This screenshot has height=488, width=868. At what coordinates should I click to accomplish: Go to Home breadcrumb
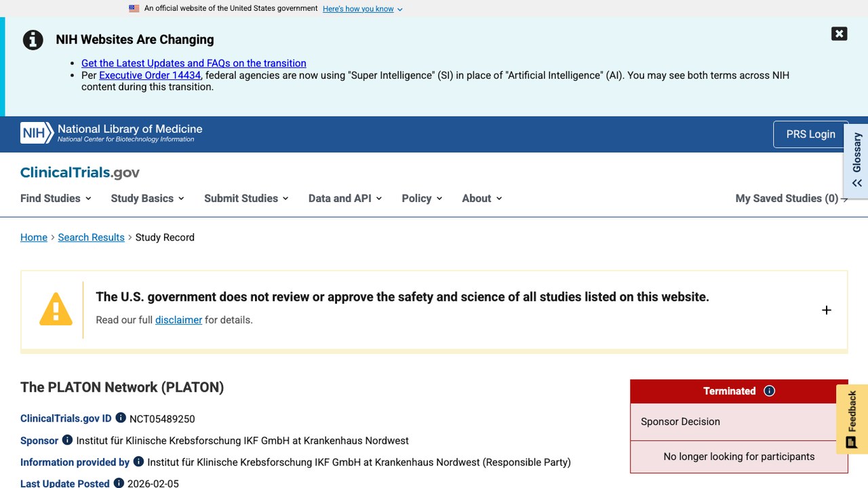point(34,237)
